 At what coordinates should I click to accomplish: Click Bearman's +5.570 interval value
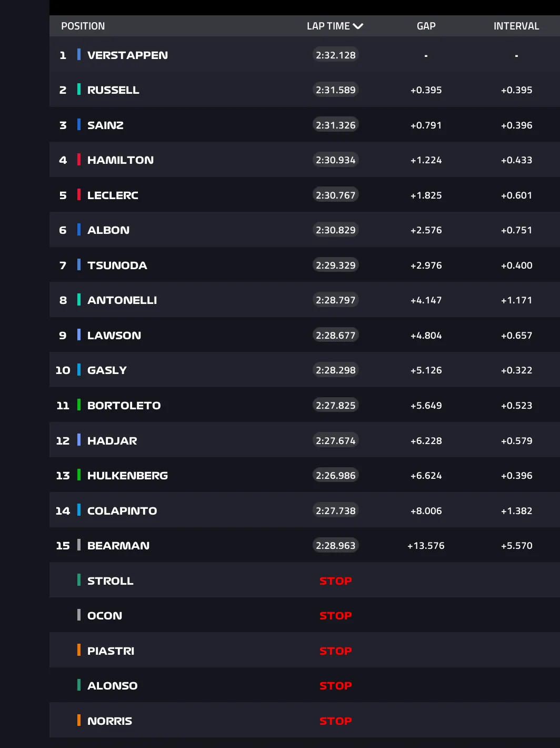pyautogui.click(x=516, y=545)
